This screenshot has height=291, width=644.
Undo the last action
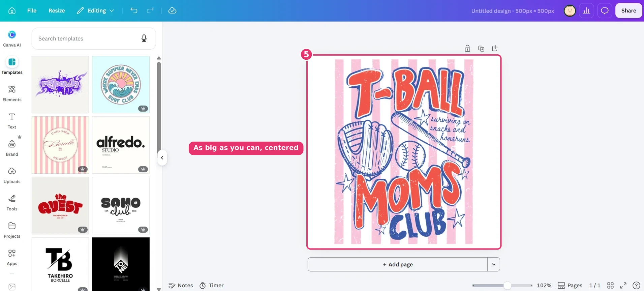tap(134, 10)
